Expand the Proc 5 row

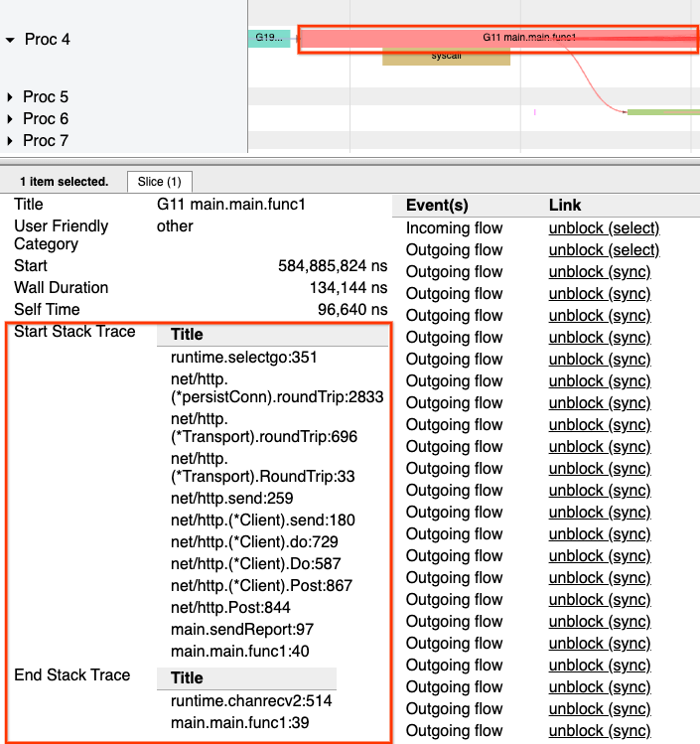(10, 97)
